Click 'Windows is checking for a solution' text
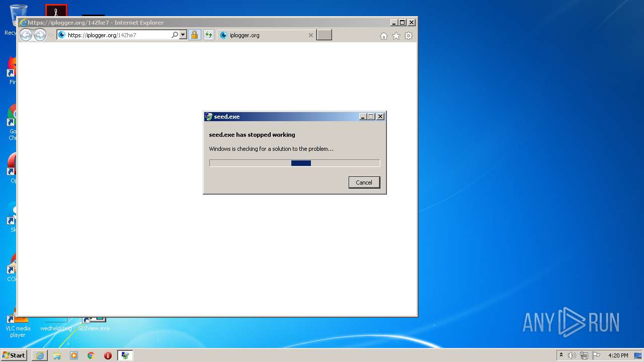 pyautogui.click(x=271, y=149)
